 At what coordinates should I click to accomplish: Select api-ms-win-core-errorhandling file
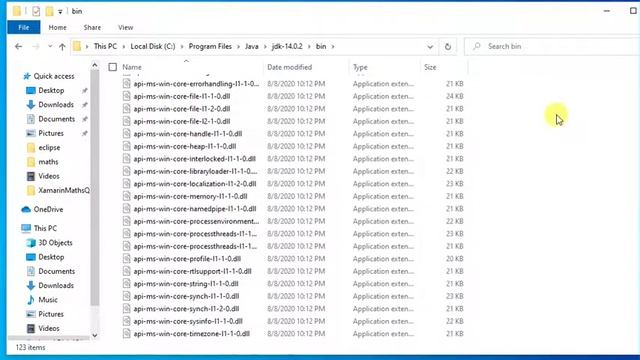point(196,84)
